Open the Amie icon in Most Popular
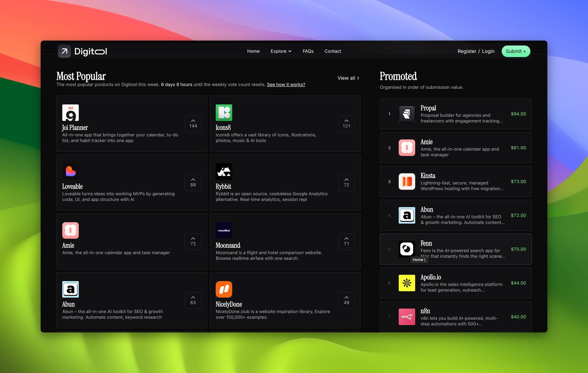588x373 pixels. [70, 230]
